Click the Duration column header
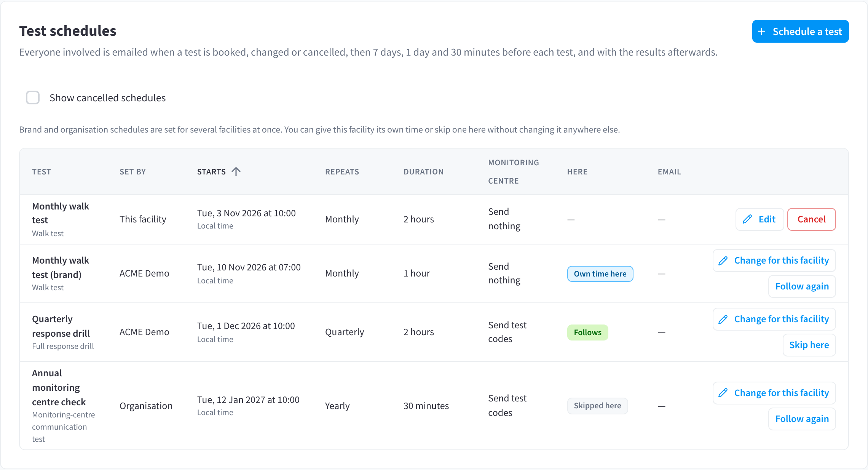 (x=423, y=172)
